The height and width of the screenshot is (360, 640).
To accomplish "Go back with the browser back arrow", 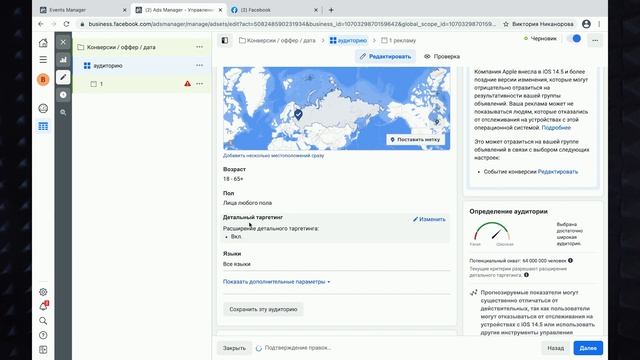I will pos(41,24).
